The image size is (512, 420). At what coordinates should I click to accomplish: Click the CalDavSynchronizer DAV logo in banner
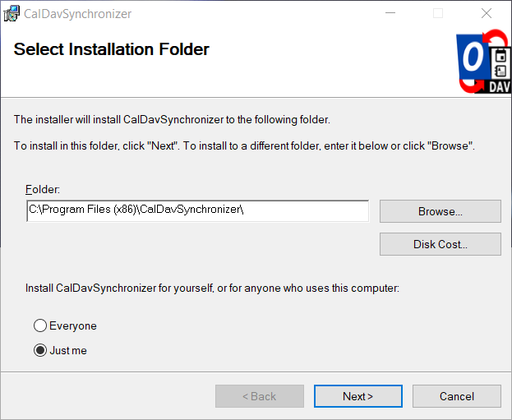tap(483, 63)
